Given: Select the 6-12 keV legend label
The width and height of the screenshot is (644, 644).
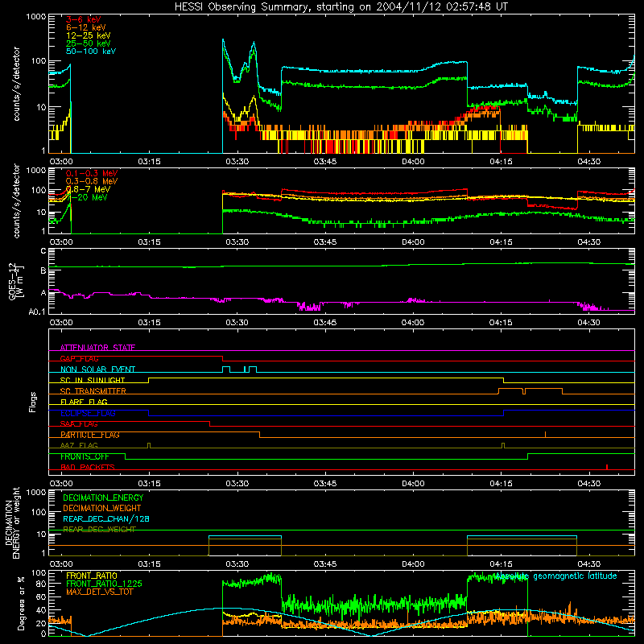Looking at the screenshot, I should [x=86, y=27].
